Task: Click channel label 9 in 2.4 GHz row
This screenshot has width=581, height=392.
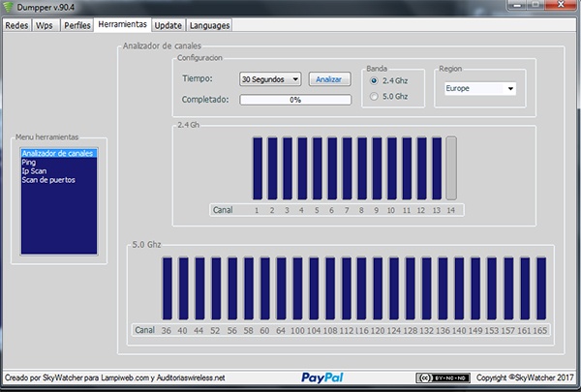Action: [376, 210]
